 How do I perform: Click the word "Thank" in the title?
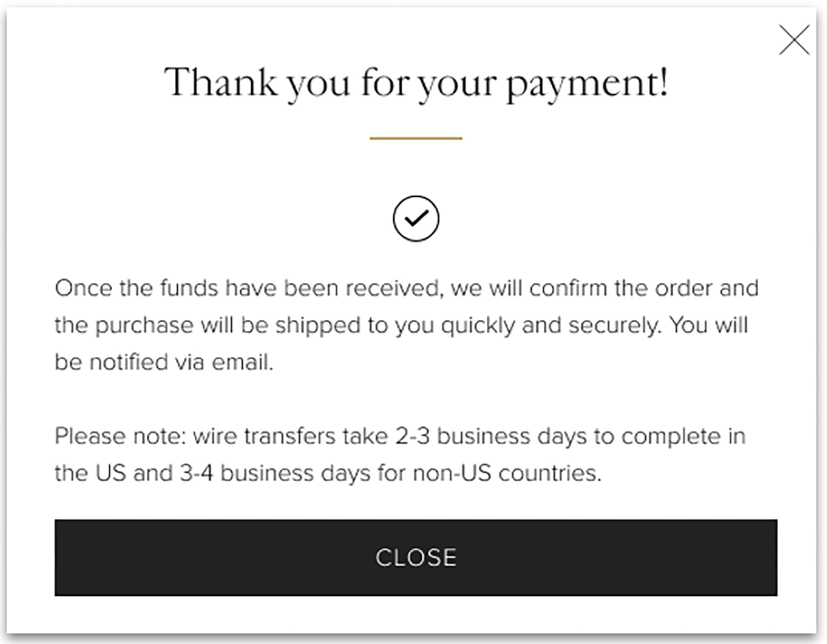coord(221,82)
